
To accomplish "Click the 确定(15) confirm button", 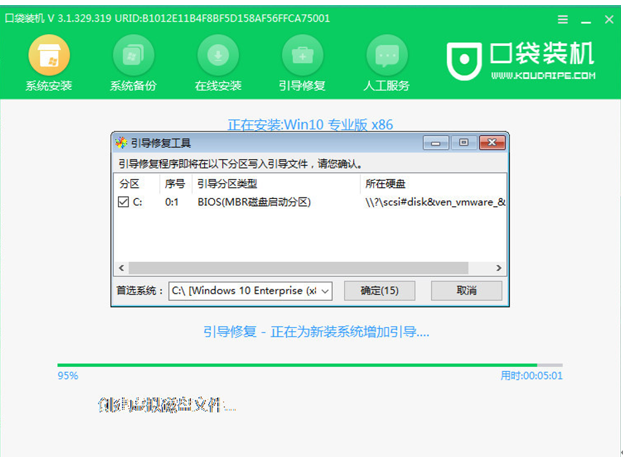I will pyautogui.click(x=379, y=291).
